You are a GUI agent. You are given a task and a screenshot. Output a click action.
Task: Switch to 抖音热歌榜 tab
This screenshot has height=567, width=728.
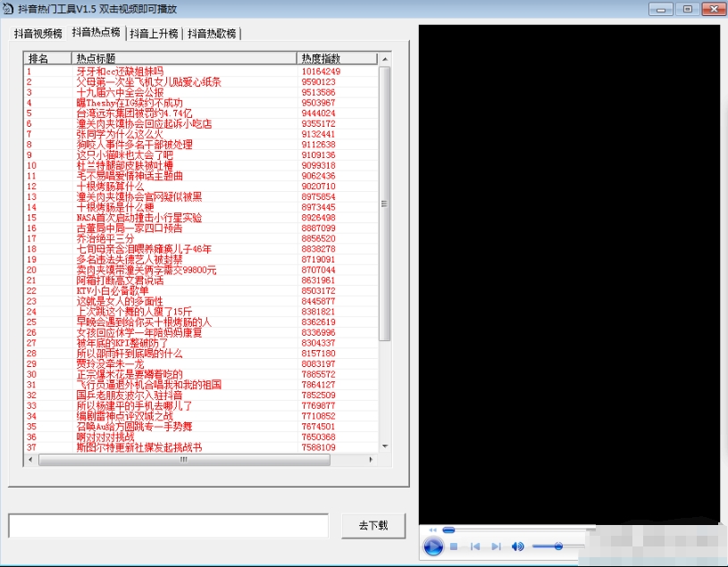pyautogui.click(x=213, y=33)
